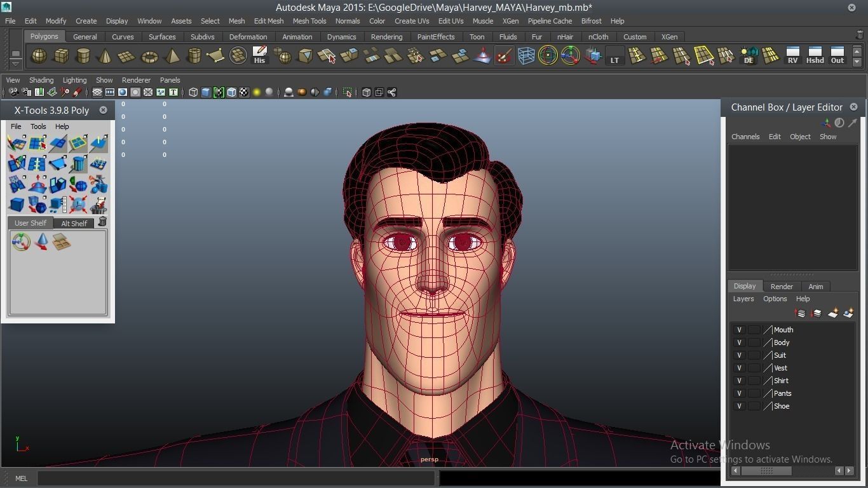Create a polygon cube from the shelf
868x488 pixels.
pos(61,56)
